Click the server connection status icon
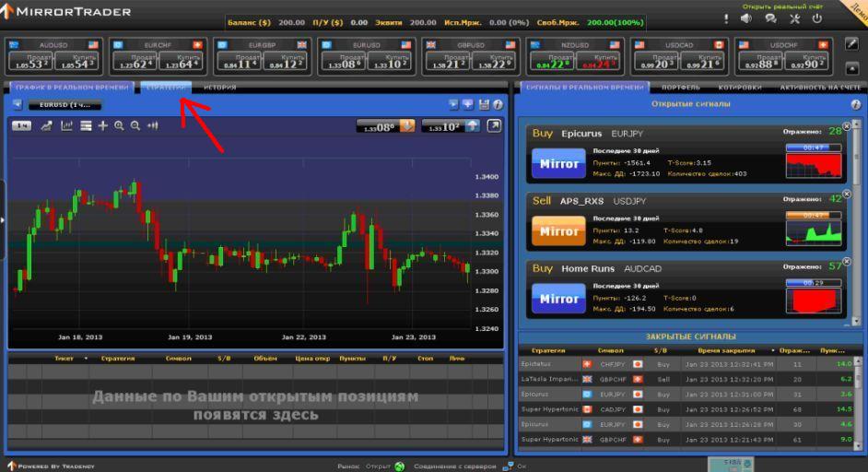 click(x=508, y=466)
